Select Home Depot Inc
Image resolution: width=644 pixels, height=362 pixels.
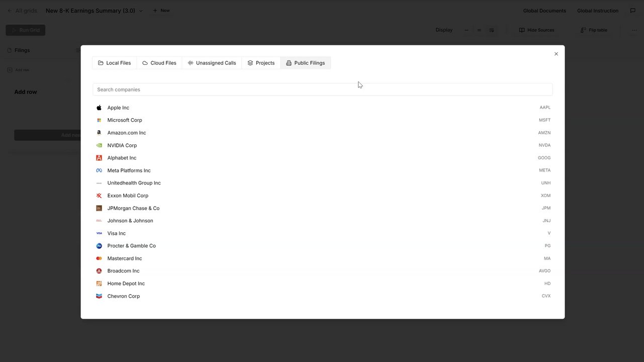323,284
